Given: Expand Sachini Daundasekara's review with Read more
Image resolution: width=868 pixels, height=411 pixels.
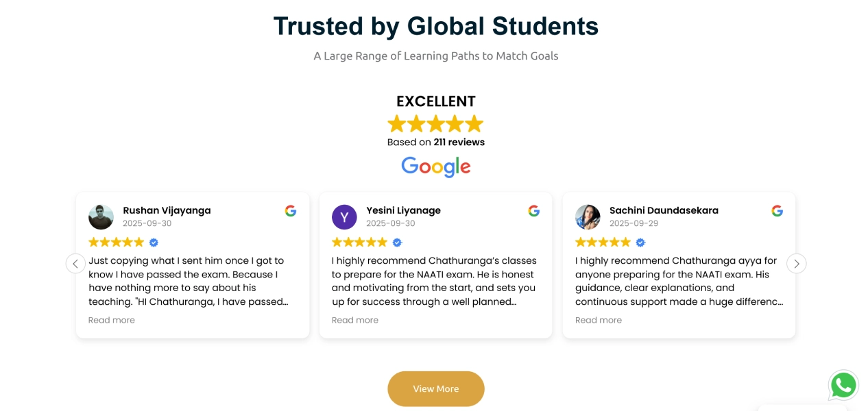Looking at the screenshot, I should pos(599,320).
